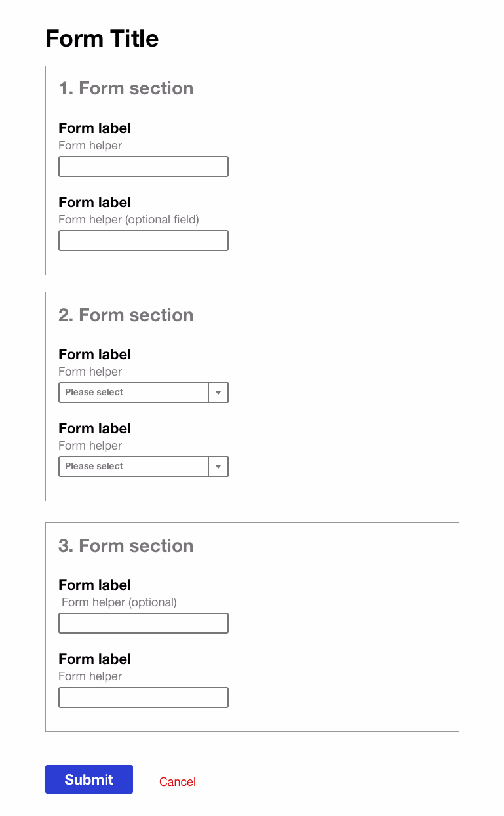
Task: Click the arrow icon on the first dropdown
Action: click(218, 392)
